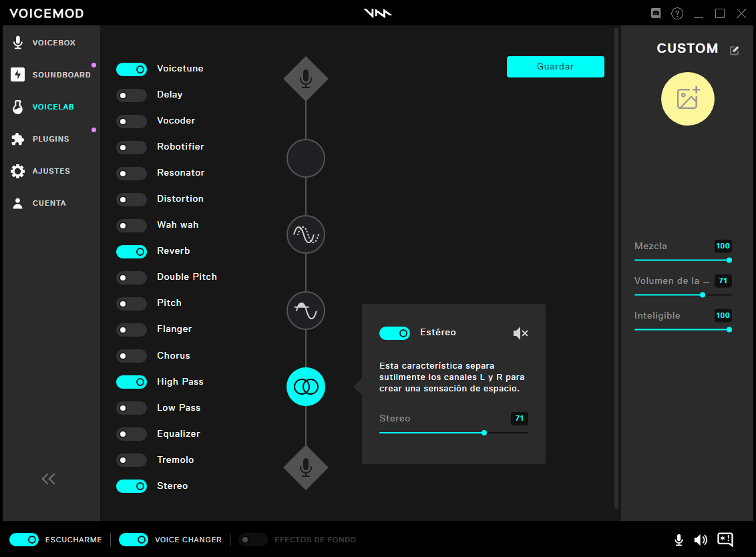The image size is (756, 557).
Task: Open the Soundboard section
Action: 51,75
